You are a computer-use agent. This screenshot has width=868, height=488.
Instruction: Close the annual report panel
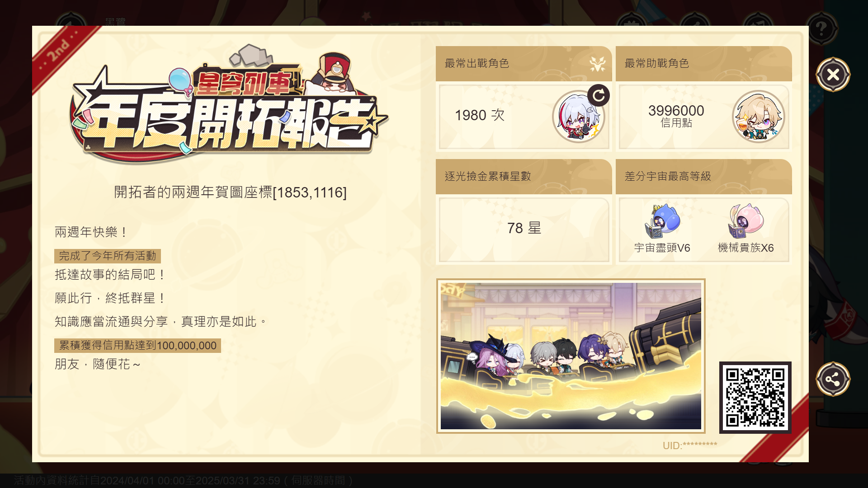[x=833, y=75]
